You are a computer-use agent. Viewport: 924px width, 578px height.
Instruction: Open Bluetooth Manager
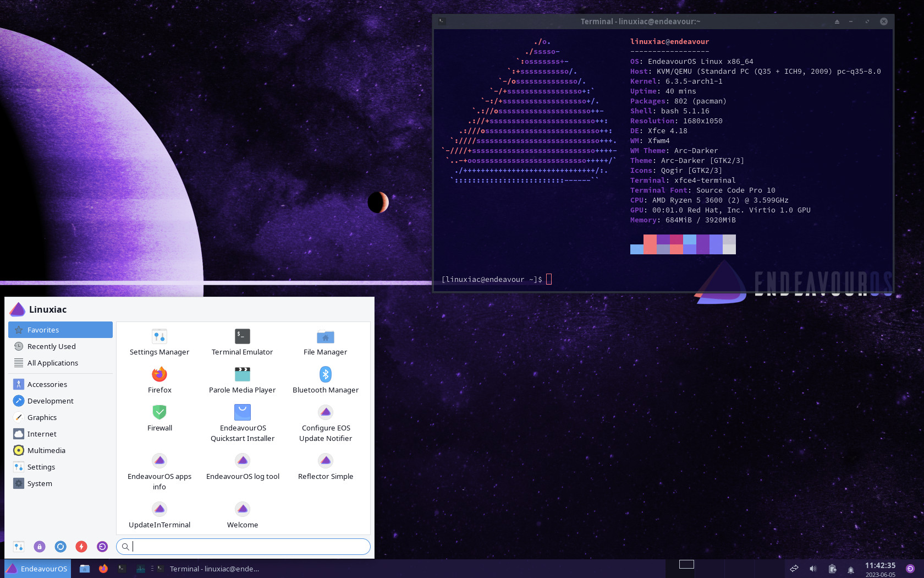(326, 380)
